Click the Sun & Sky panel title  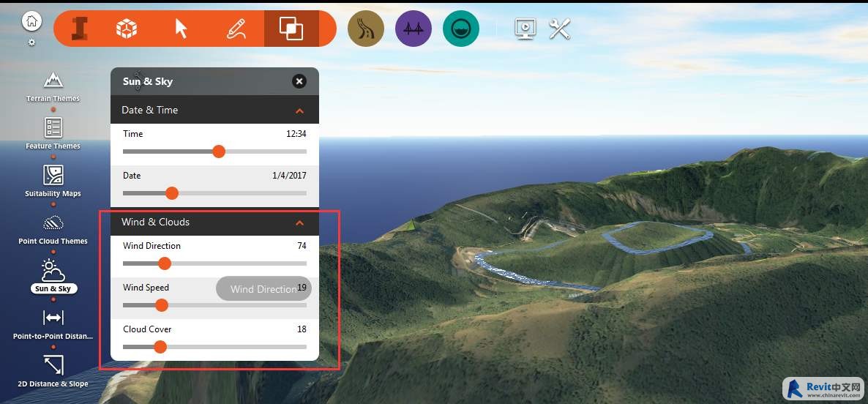[x=148, y=81]
